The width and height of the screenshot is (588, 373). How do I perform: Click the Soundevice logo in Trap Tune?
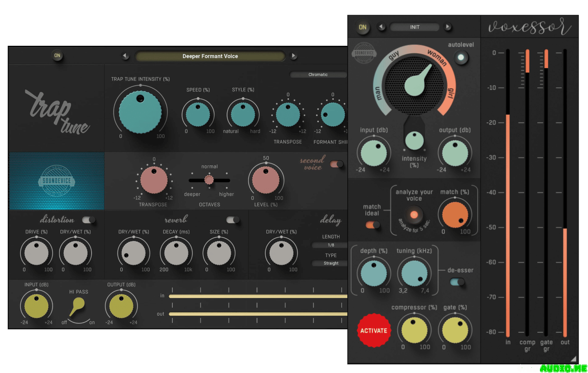click(57, 181)
